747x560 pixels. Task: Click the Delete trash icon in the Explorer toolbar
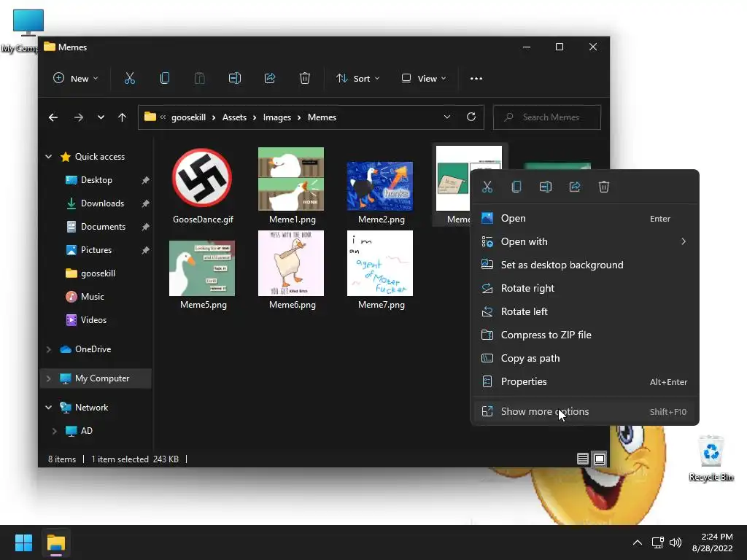click(305, 79)
